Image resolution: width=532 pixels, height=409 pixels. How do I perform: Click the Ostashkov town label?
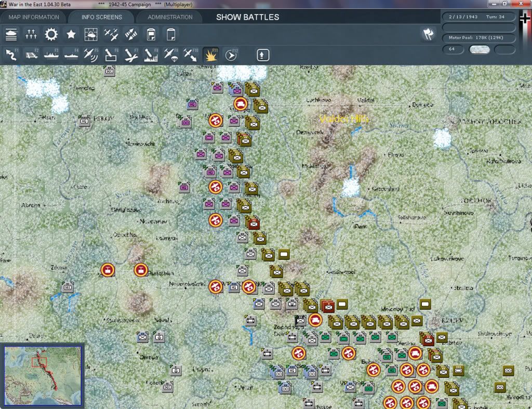point(386,188)
